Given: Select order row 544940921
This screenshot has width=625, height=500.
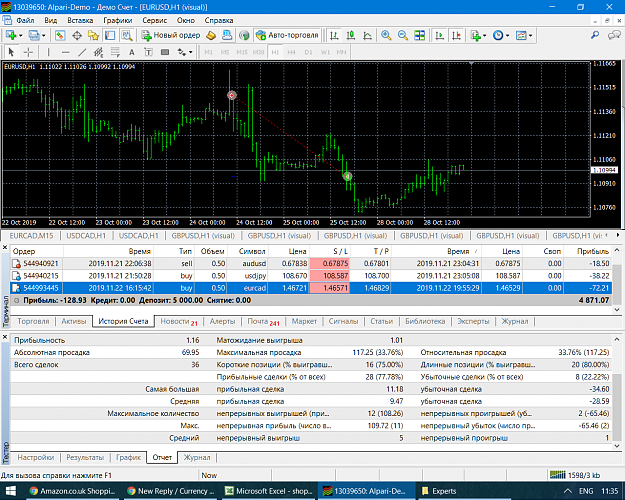Looking at the screenshot, I should 311,264.
